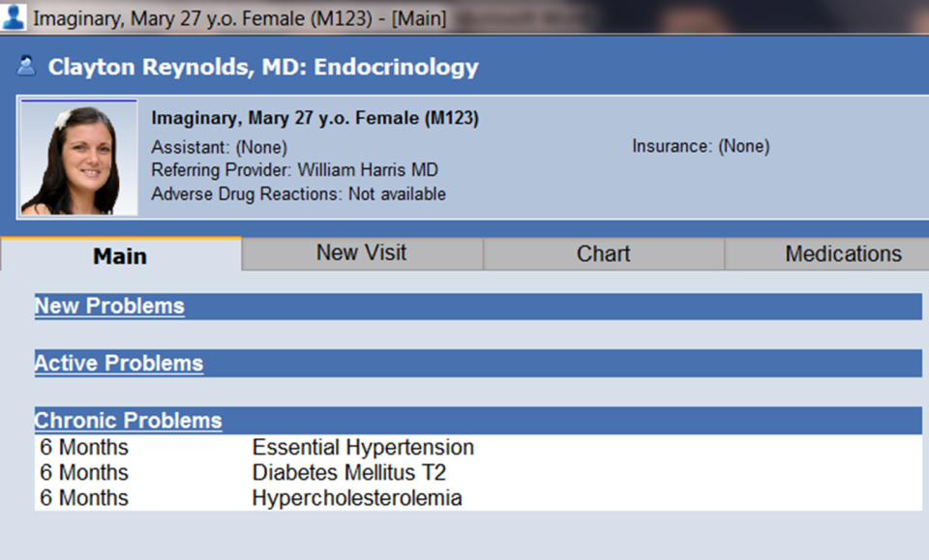Click the patient name header in banner
Viewport: 929px width, 560px height.
[x=315, y=119]
